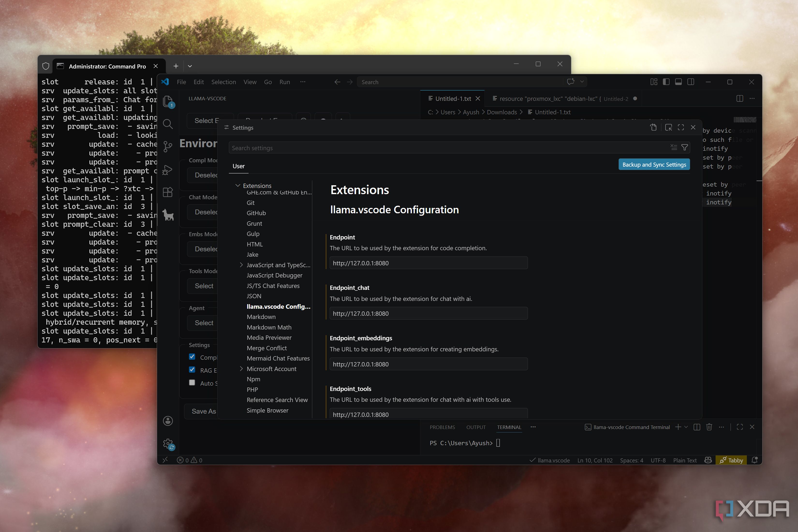
Task: Click the settings filter funnel icon
Action: pyautogui.click(x=684, y=148)
